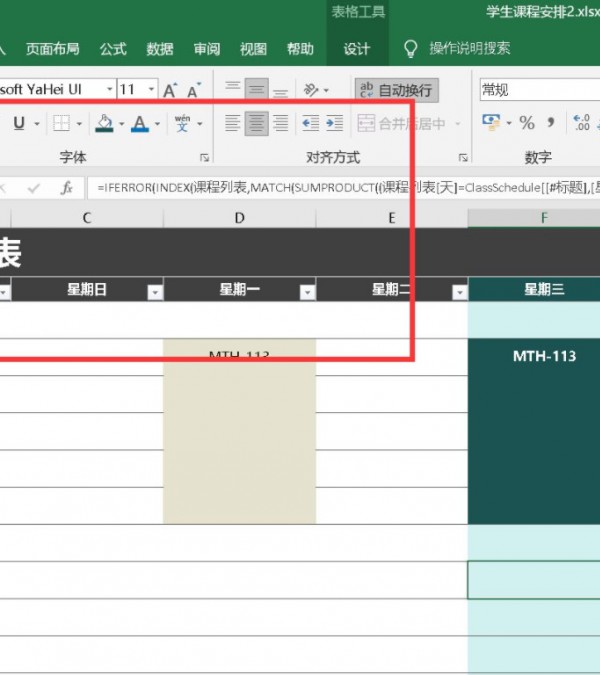Image resolution: width=600 pixels, height=675 pixels.
Task: Click increase decimal places icon
Action: [x=581, y=123]
